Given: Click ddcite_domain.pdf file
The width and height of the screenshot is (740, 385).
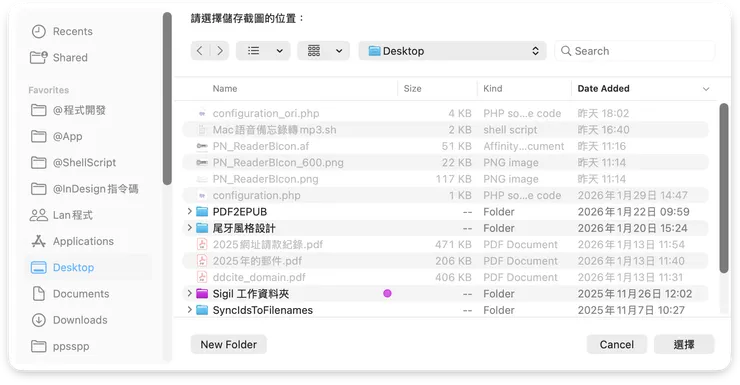Looking at the screenshot, I should [x=259, y=277].
